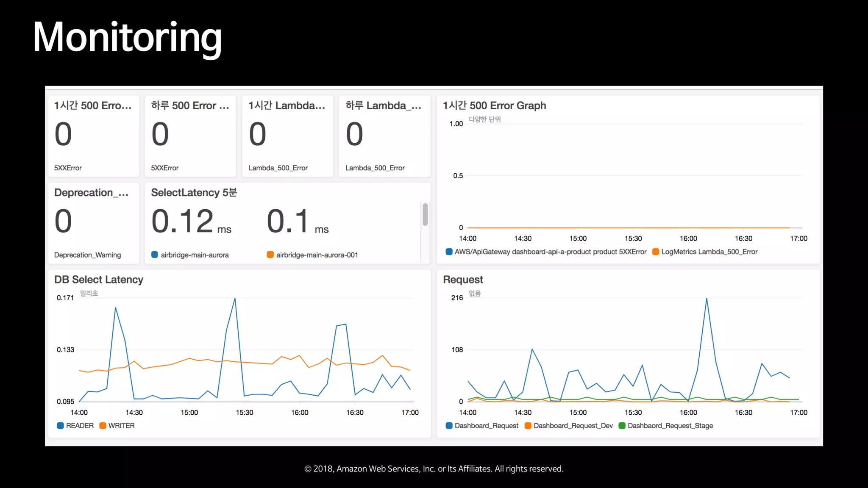Click the READER latency peak near 15:30
This screenshot has height=488, width=868.
(x=235, y=299)
